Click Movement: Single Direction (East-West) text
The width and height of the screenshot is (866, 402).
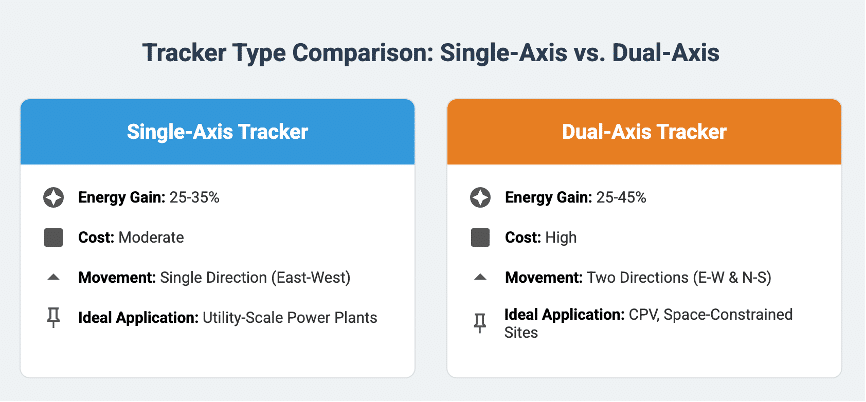[215, 278]
